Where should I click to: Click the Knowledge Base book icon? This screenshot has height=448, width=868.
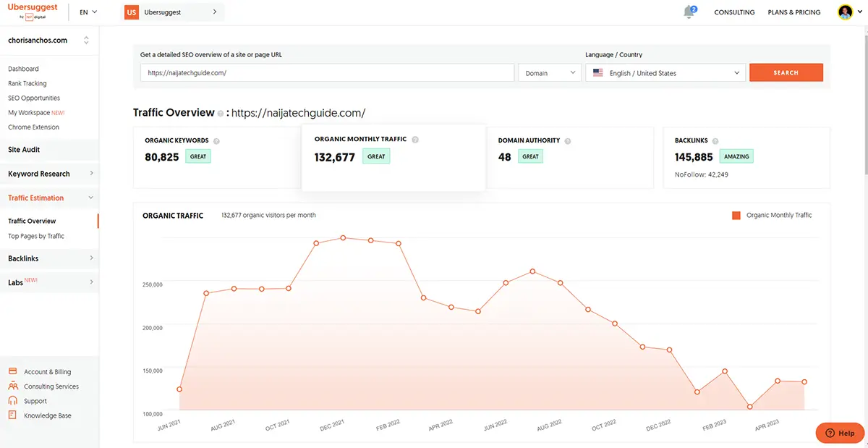point(12,415)
